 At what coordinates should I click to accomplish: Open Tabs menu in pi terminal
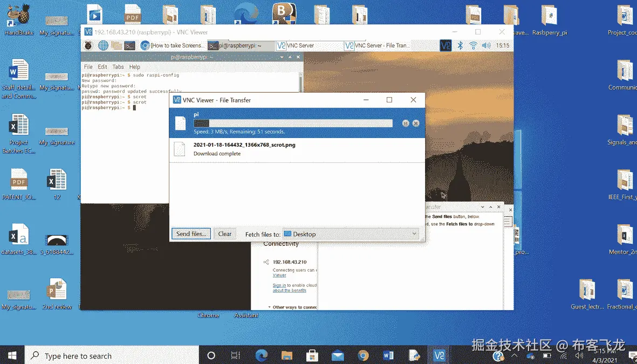point(118,67)
